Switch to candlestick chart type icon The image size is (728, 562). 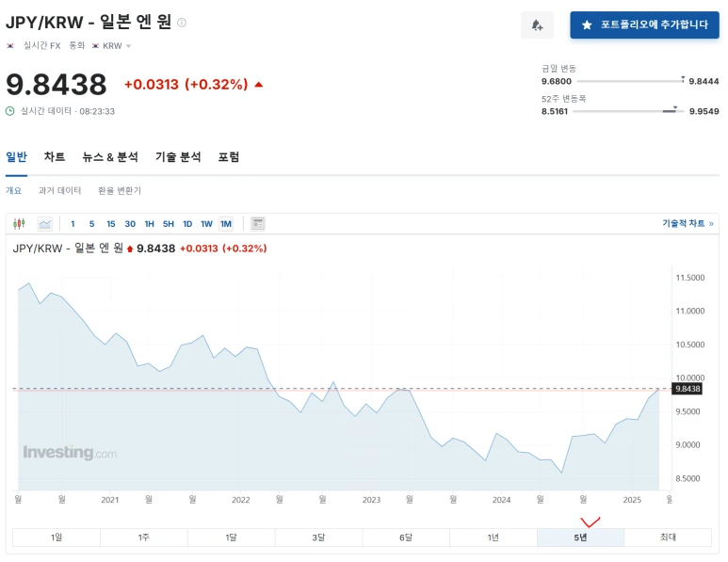[x=19, y=224]
